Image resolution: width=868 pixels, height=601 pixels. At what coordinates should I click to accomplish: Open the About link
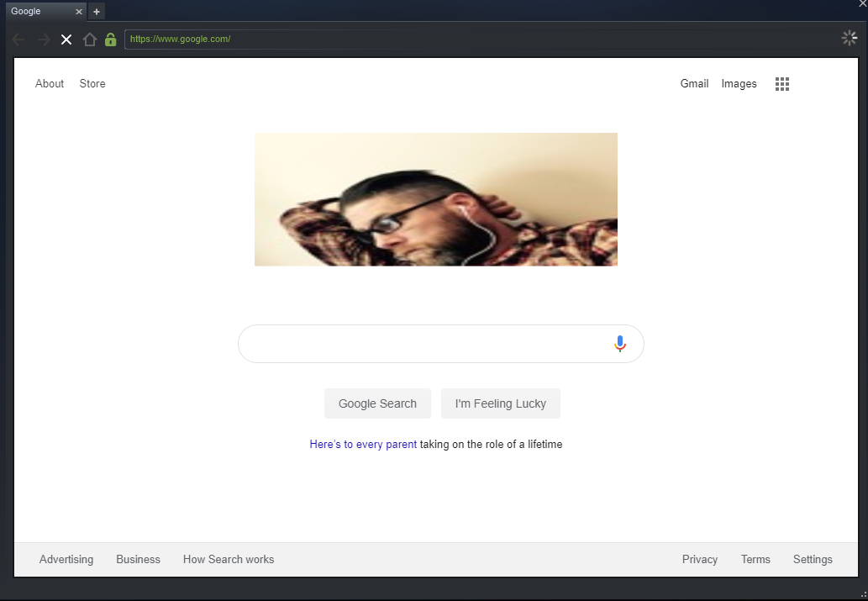click(50, 84)
